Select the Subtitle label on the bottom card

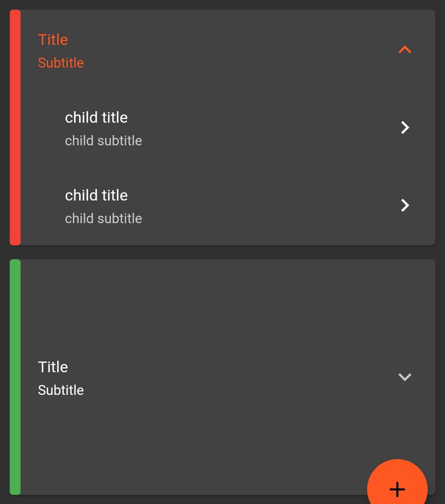(61, 390)
